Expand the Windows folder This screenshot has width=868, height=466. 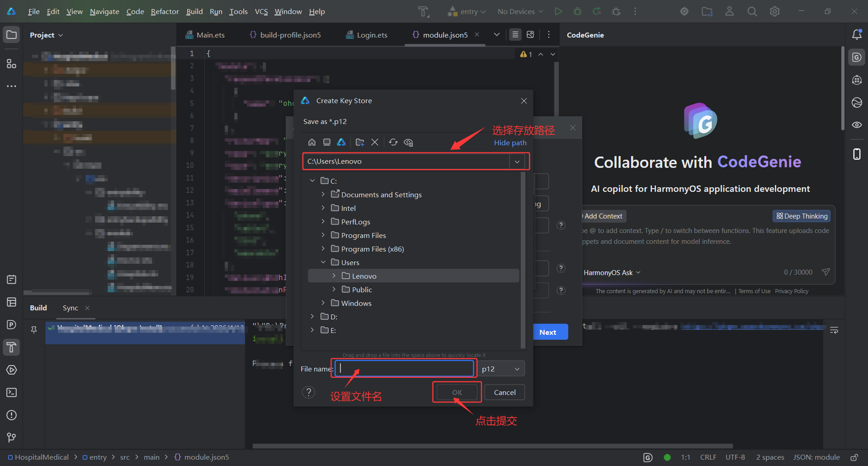coord(323,303)
